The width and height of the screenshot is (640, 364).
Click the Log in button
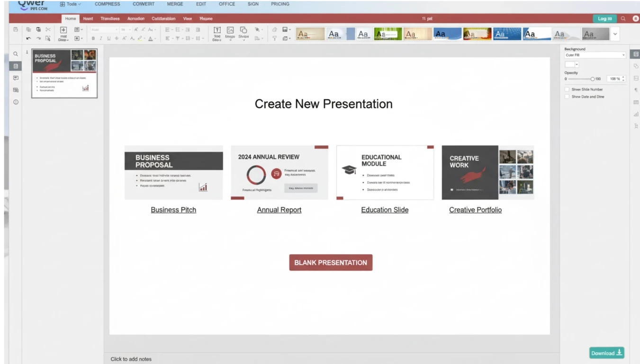(x=604, y=18)
